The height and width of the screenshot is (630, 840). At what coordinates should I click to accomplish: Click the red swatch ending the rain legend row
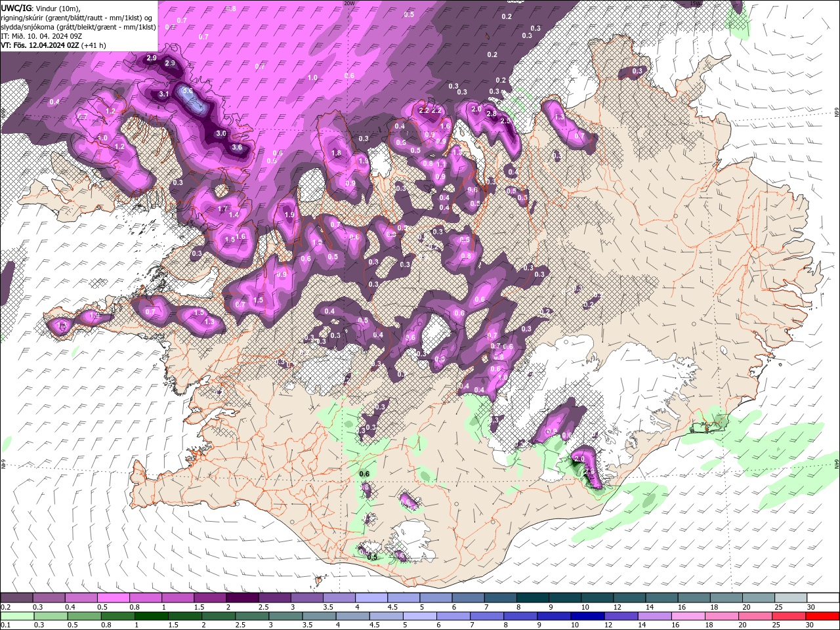pyautogui.click(x=823, y=616)
